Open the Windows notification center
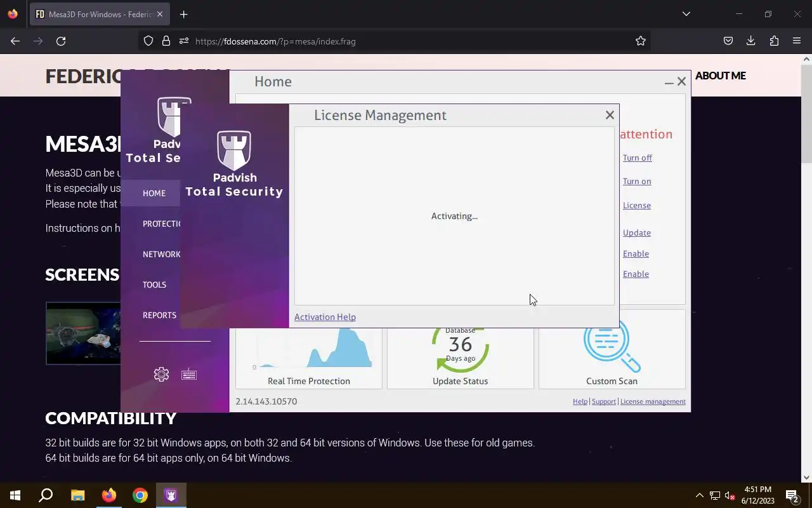 pos(792,495)
